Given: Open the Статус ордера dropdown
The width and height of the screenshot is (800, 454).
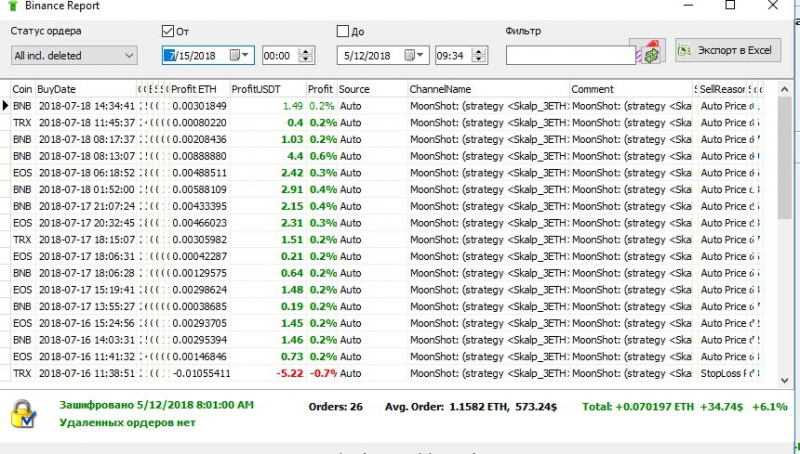Looking at the screenshot, I should click(74, 56).
